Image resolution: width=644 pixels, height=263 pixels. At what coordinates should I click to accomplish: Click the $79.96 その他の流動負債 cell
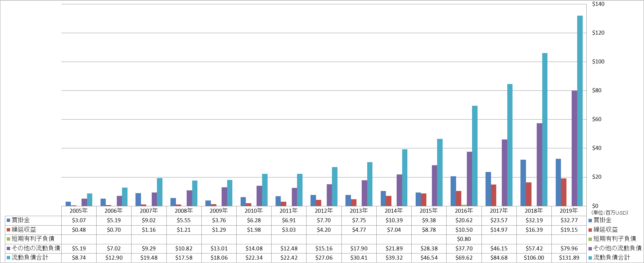569,249
